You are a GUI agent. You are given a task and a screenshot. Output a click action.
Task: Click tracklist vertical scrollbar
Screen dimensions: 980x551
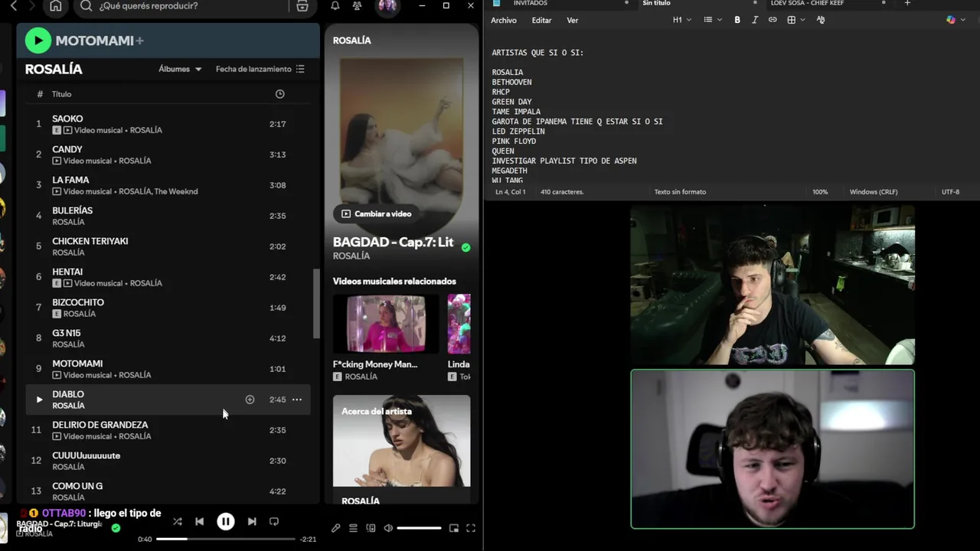[x=316, y=304]
